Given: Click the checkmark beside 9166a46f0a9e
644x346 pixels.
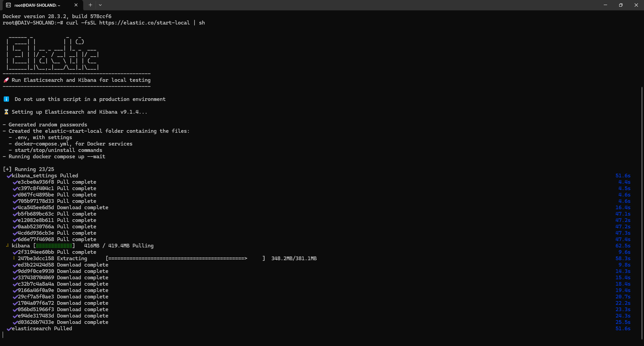Looking at the screenshot, I should click(x=15, y=291).
